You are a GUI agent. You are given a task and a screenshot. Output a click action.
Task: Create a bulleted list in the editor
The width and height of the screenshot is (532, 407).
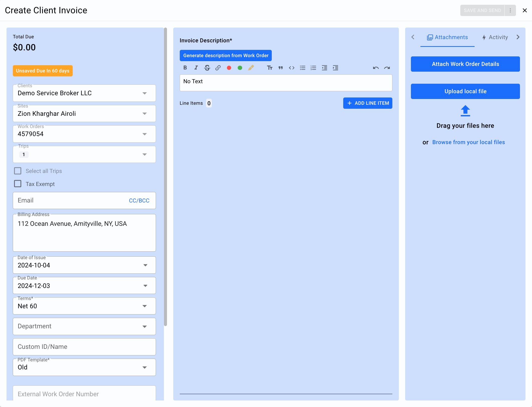(302, 68)
